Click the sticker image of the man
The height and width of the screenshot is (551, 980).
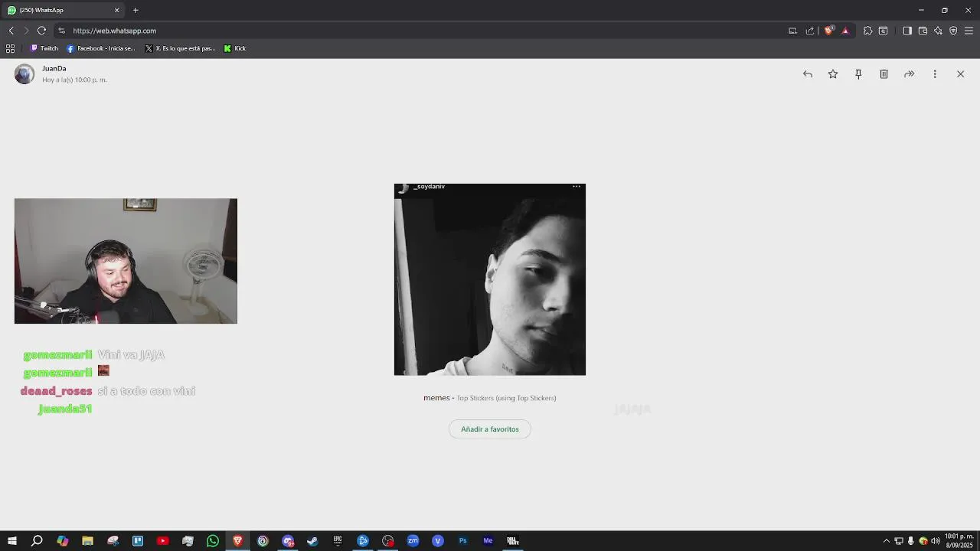(x=490, y=279)
